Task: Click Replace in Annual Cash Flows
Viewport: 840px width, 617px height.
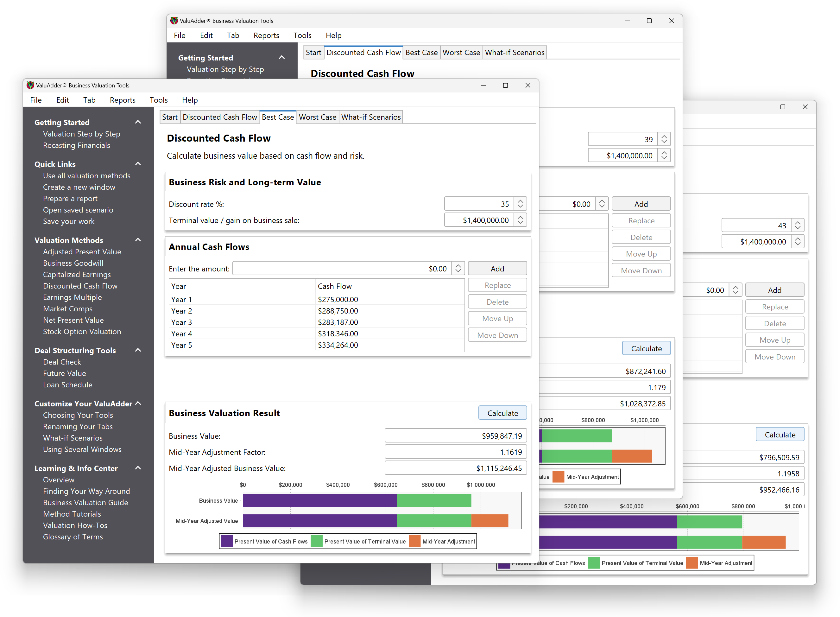Action: coord(497,285)
